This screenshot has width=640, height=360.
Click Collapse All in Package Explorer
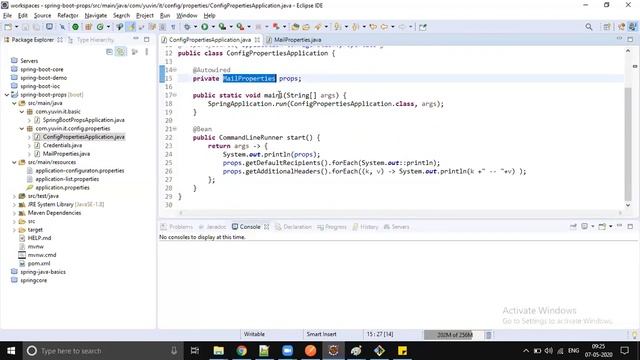109,52
